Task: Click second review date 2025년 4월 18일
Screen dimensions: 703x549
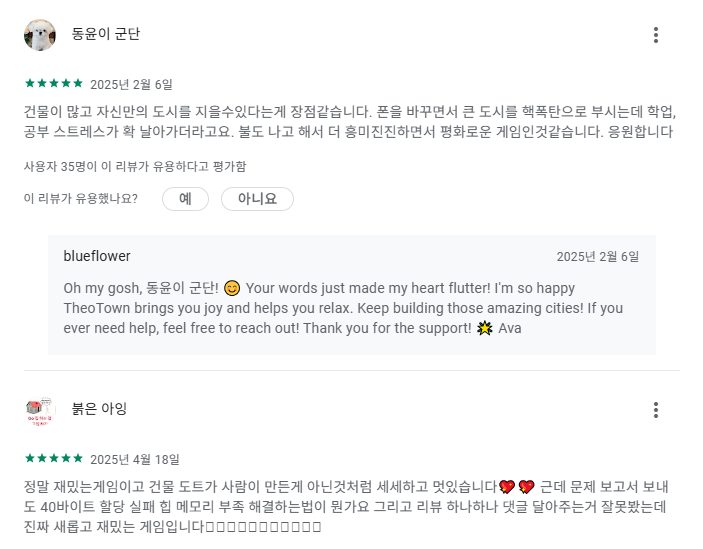Action: click(x=135, y=459)
